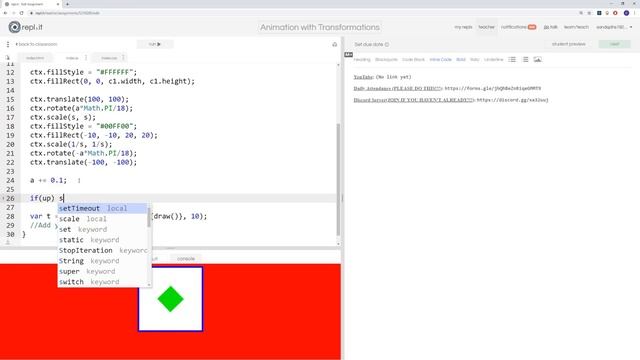Open my repls page
640x360 pixels.
463,27
